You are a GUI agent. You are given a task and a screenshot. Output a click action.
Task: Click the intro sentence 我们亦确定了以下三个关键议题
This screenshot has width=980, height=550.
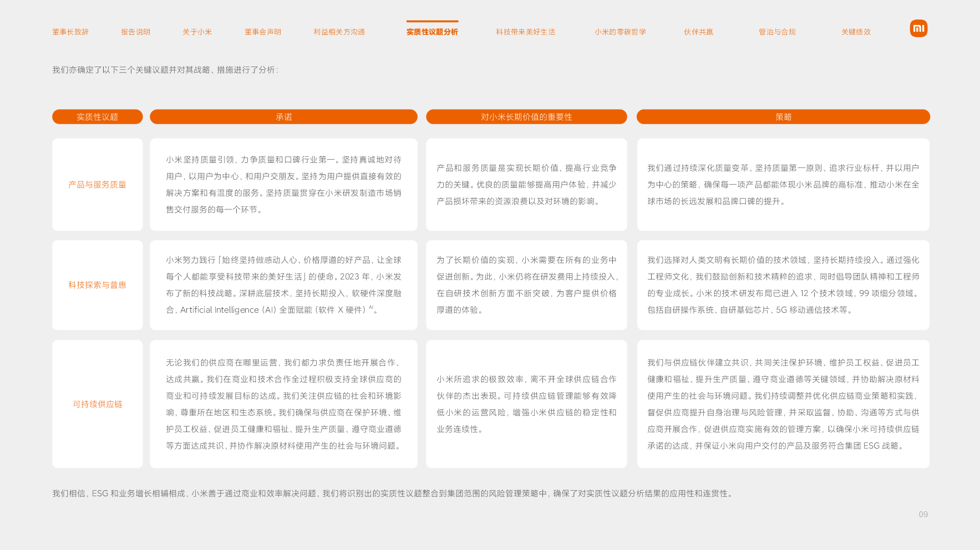pos(165,70)
